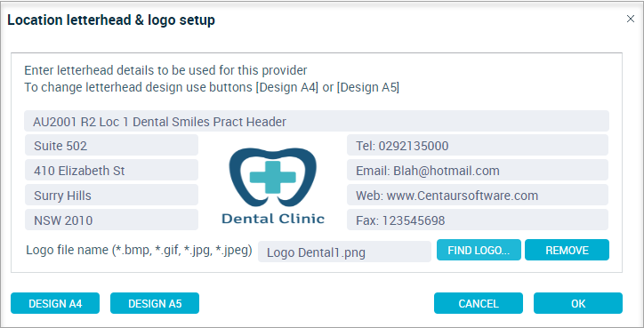Click the Email: Blah@hotmail.com field
This screenshot has width=644, height=328.
pyautogui.click(x=478, y=170)
